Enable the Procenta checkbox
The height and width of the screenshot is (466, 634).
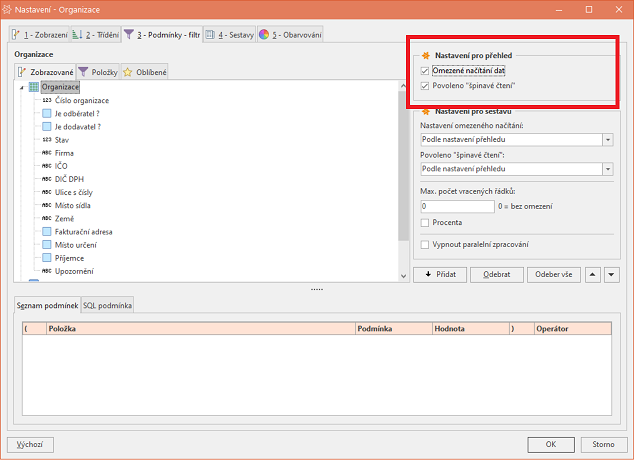pos(426,222)
